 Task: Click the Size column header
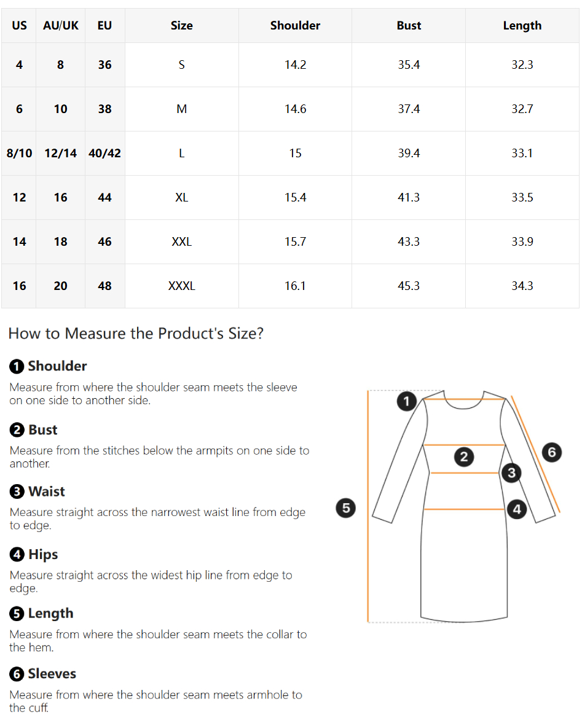pyautogui.click(x=182, y=26)
